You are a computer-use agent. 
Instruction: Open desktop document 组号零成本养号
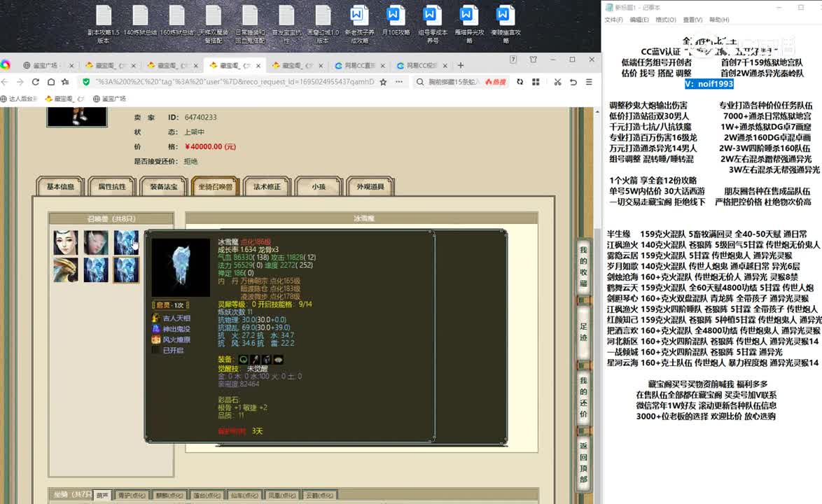(433, 24)
